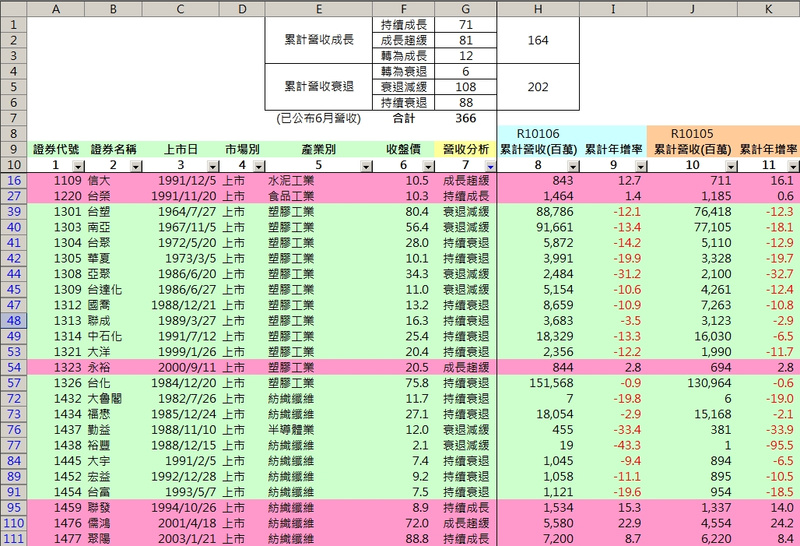Click the 半導體業 industry cell
This screenshot has height=546, width=800.
pos(319,430)
